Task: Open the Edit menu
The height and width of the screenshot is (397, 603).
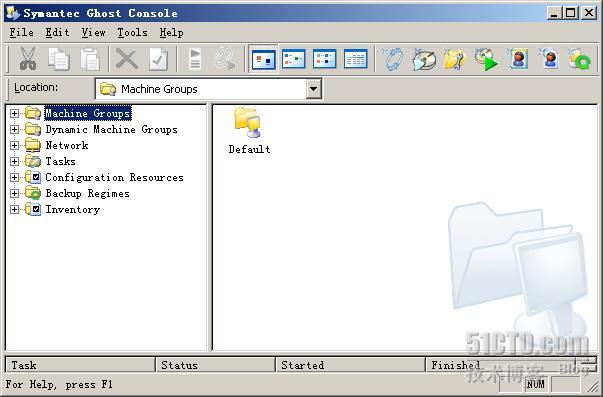Action: coord(57,33)
